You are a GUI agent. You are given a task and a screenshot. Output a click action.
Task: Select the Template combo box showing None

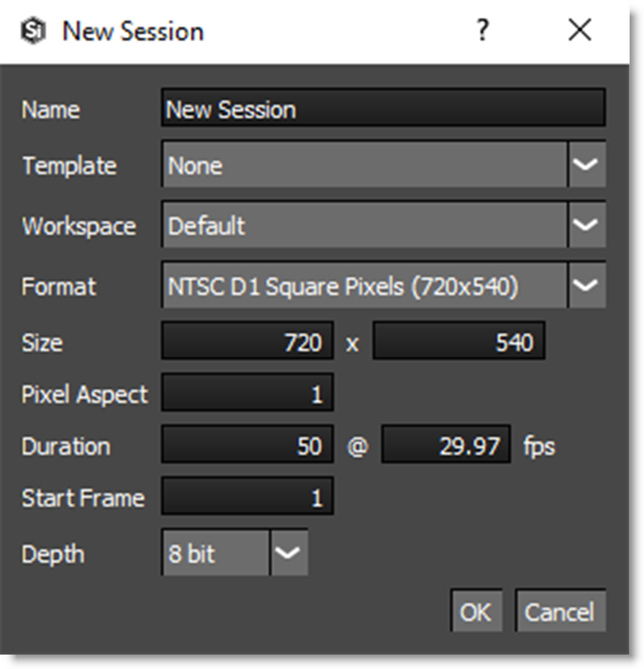[x=365, y=165]
